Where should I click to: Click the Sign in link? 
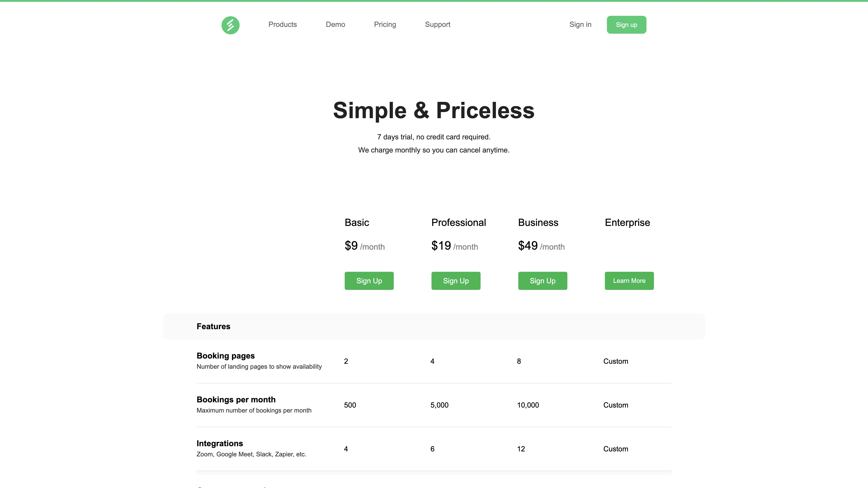click(580, 25)
